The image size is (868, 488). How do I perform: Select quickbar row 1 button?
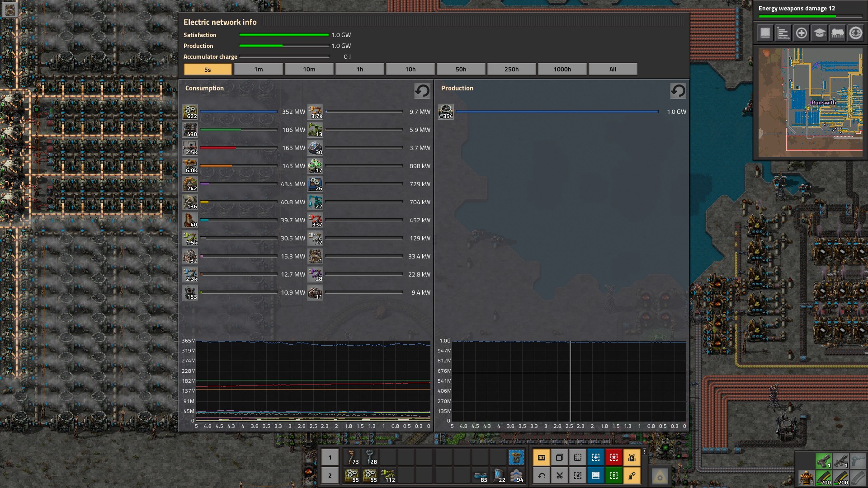(x=330, y=457)
